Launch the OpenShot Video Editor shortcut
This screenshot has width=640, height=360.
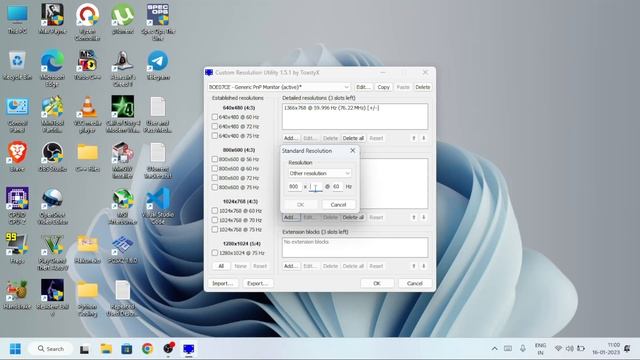click(x=52, y=206)
